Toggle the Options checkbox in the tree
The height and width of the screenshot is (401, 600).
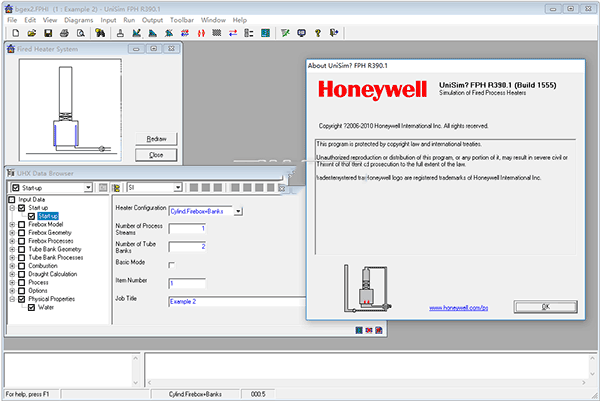[22, 290]
